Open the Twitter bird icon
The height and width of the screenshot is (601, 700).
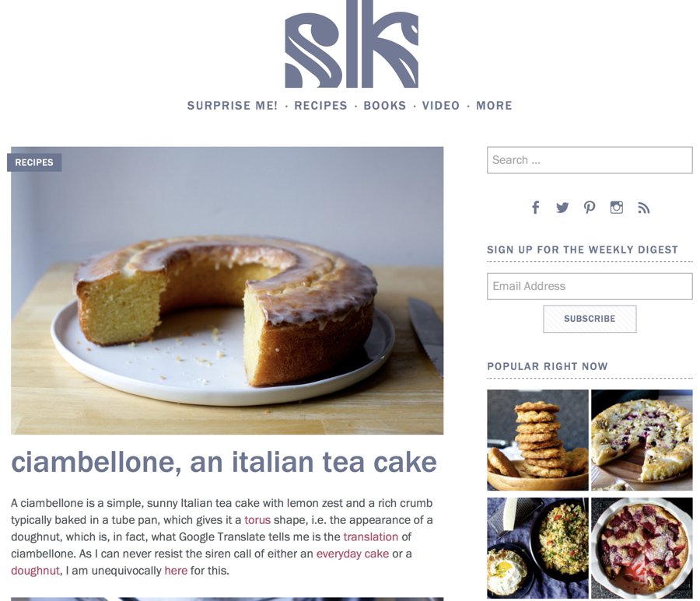tap(562, 208)
